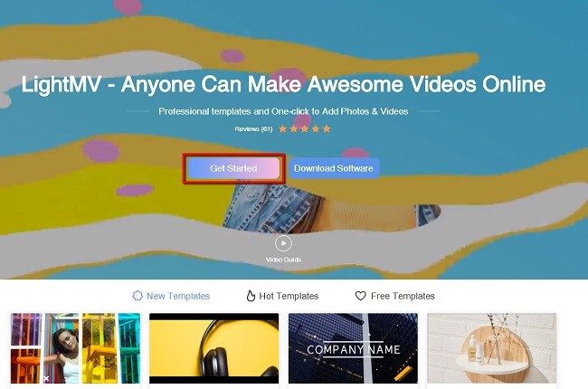588x389 pixels.
Task: Open the yellow headphones template thumbnail
Action: tap(214, 348)
